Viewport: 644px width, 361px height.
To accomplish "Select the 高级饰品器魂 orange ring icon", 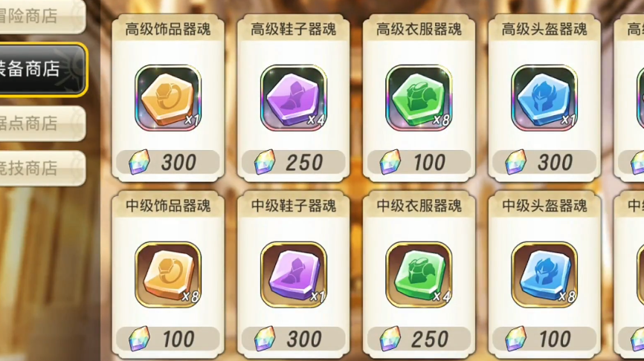I will pos(168,97).
